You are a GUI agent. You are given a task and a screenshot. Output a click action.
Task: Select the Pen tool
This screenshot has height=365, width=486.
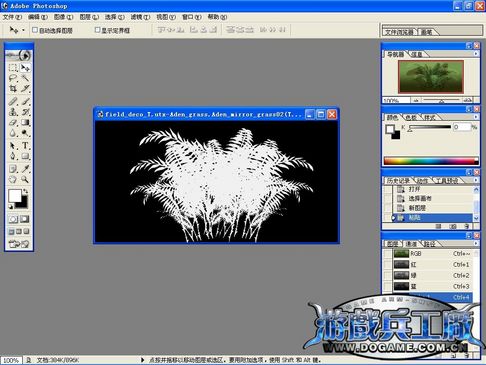(13, 156)
